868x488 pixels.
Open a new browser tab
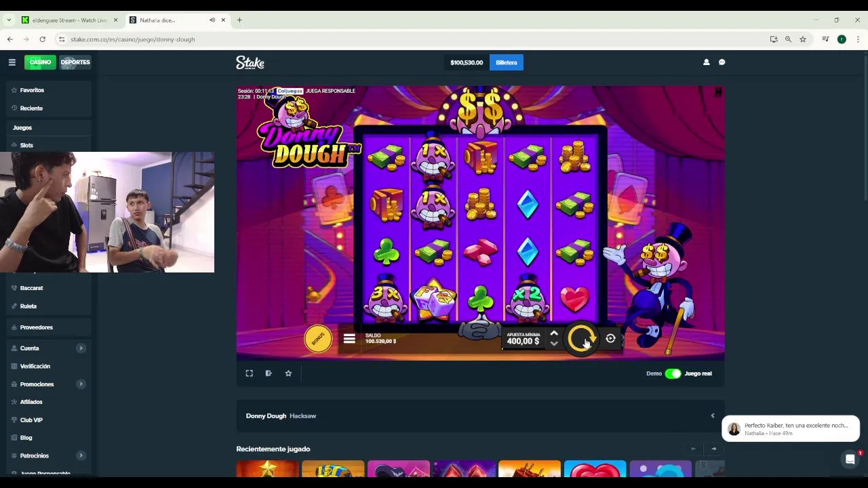click(x=239, y=20)
